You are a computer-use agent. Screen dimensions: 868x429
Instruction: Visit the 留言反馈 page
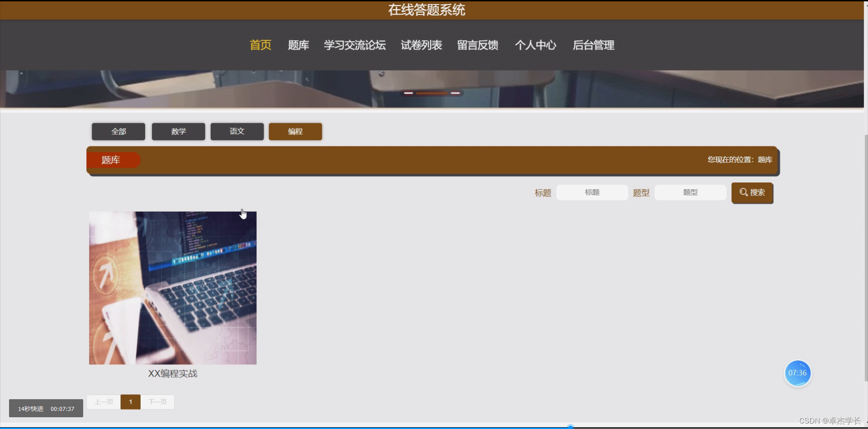[x=477, y=45]
